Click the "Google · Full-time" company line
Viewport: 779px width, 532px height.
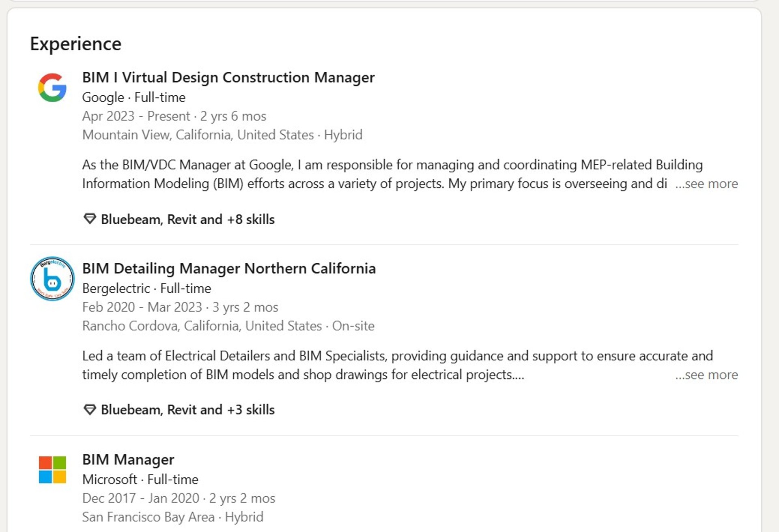coord(133,97)
